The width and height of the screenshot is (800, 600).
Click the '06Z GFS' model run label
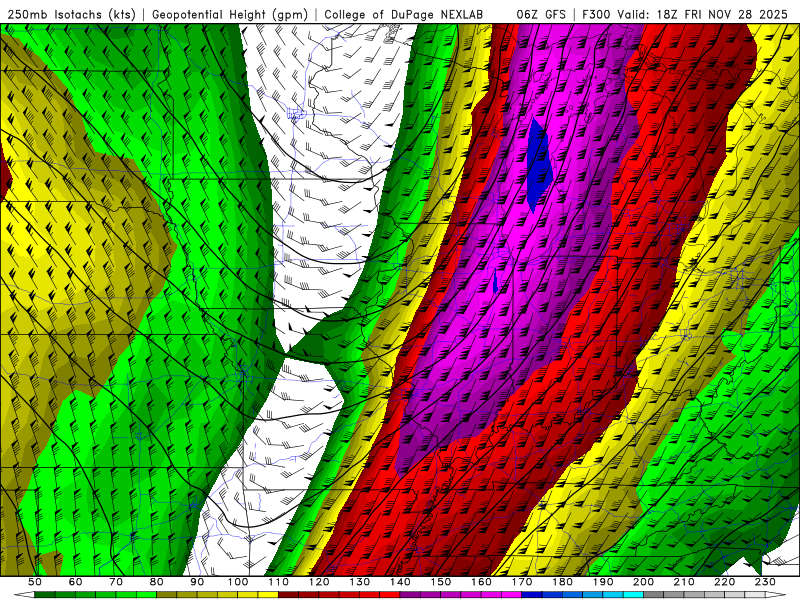[541, 15]
